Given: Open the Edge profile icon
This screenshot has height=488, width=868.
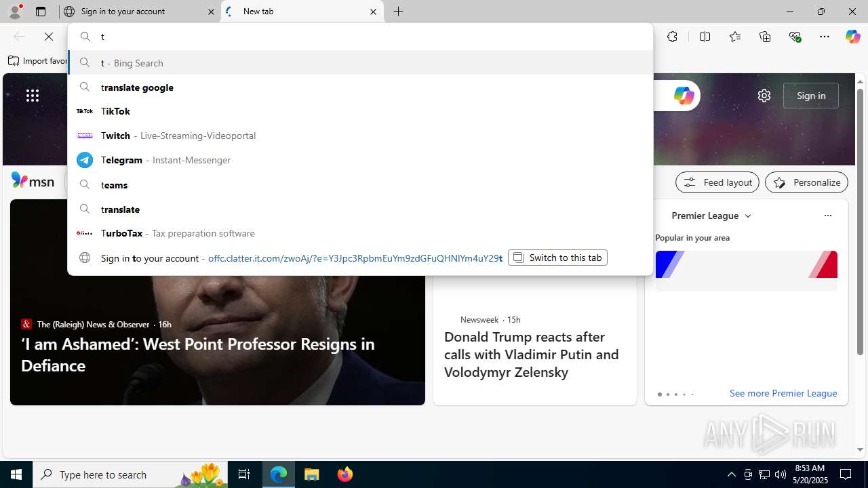Looking at the screenshot, I should pyautogui.click(x=15, y=12).
